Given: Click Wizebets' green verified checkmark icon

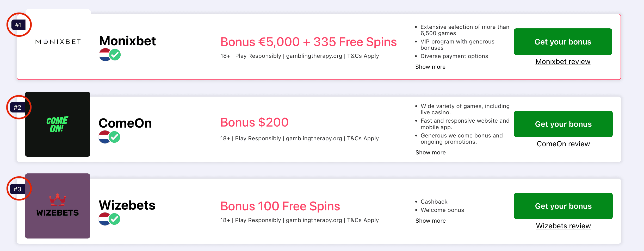Looking at the screenshot, I should pos(115,219).
